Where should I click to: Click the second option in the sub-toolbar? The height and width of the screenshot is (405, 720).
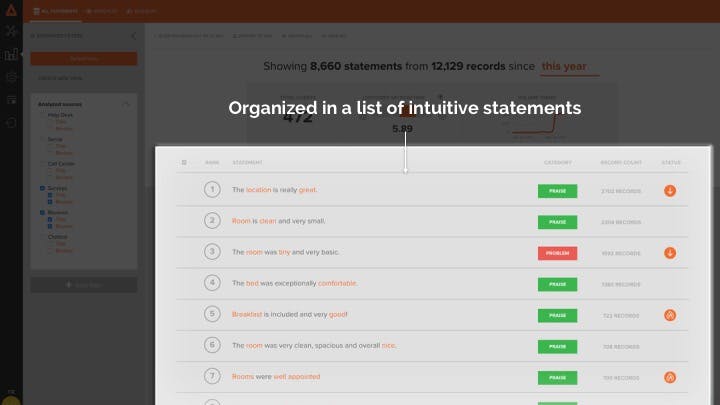tap(253, 36)
